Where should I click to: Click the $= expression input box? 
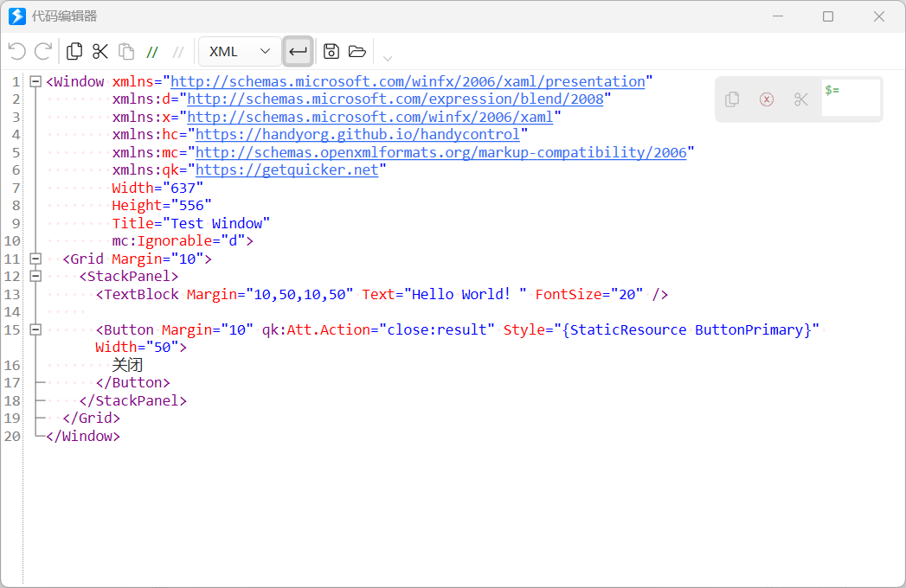tap(850, 99)
